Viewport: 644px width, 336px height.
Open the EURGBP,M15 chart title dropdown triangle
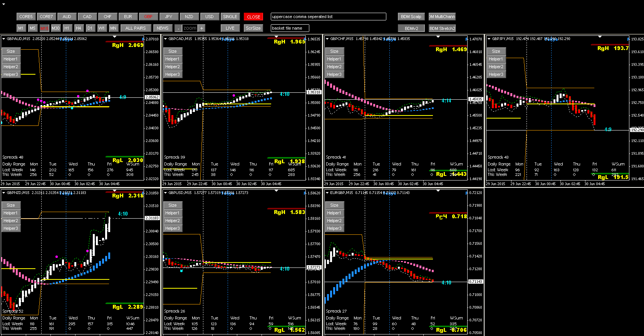327,192
